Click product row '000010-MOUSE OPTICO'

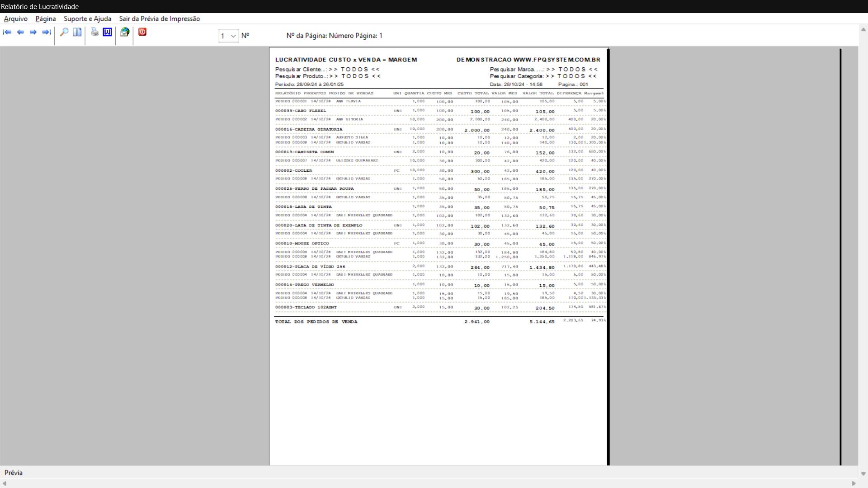(x=440, y=244)
